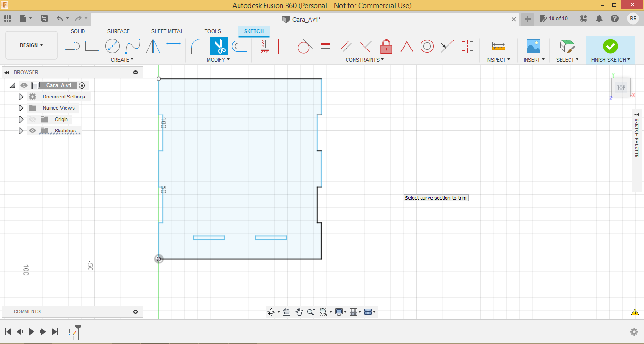The image size is (644, 344).
Task: Apply the Equal constraint
Action: 326,46
